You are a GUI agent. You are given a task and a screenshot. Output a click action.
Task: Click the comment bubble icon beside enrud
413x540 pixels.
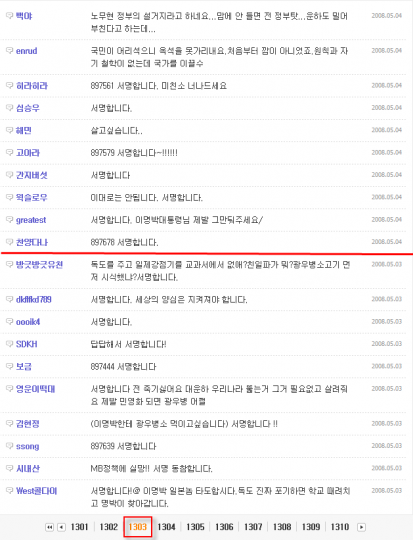10,51
